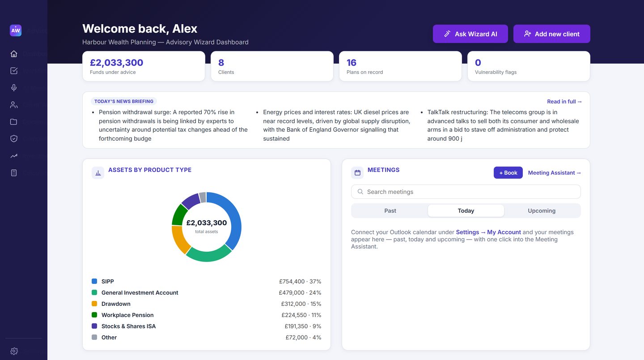The width and height of the screenshot is (644, 360).
Task: Click the Other value £72,000 · 4%
Action: coord(304,338)
